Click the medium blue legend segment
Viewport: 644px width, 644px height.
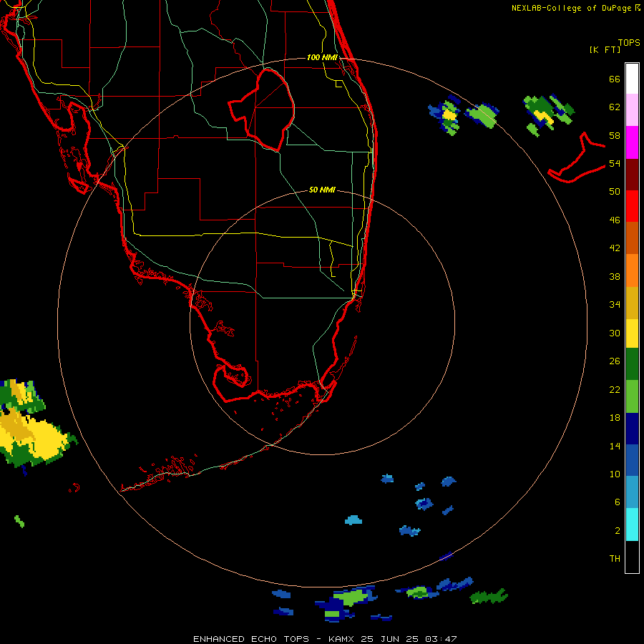point(632,460)
